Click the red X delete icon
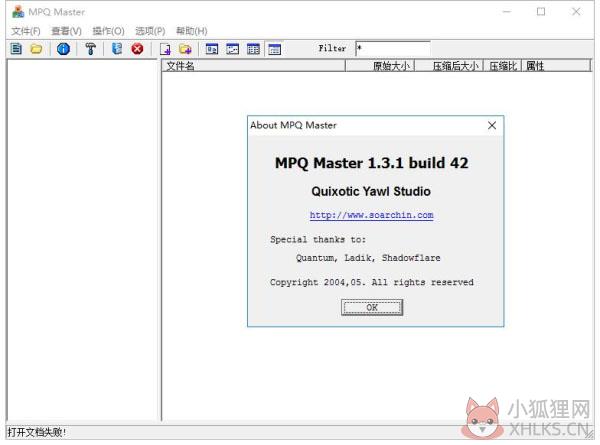Viewport: 600px width, 445px height. point(137,49)
